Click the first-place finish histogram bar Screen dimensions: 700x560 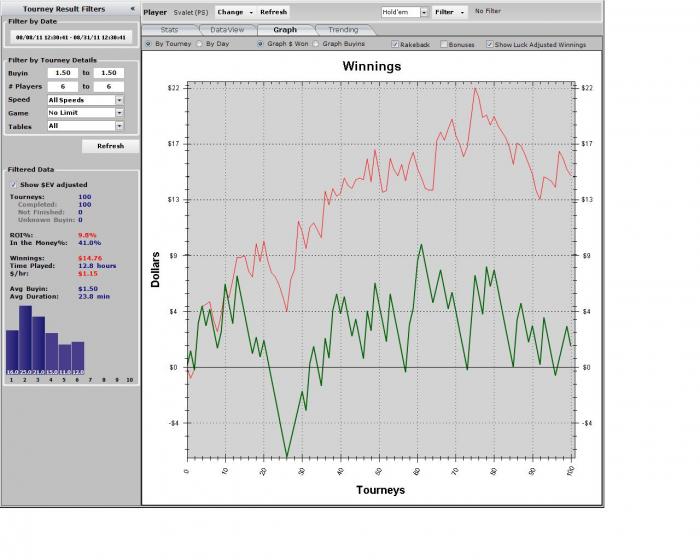pos(12,352)
